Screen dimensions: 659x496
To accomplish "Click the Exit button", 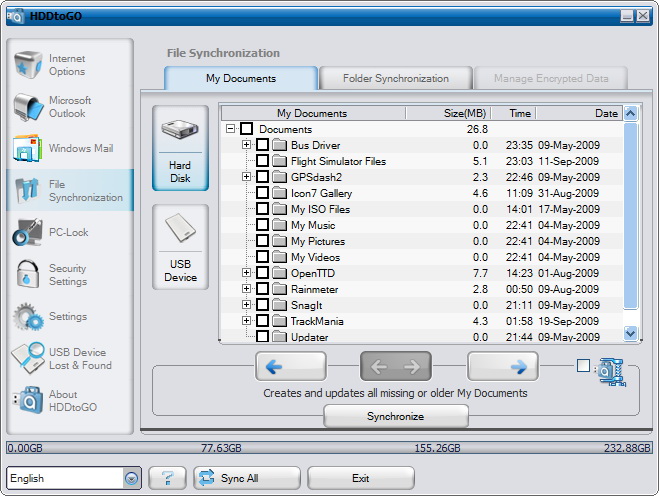I will point(361,478).
